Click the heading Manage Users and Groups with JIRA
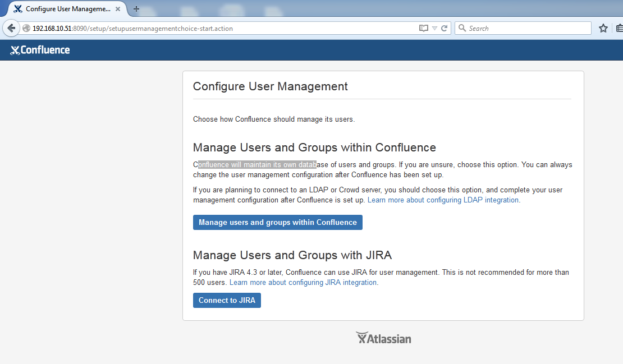 click(x=292, y=255)
